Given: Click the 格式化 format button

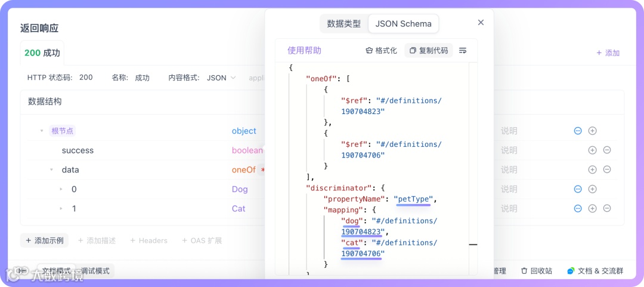Looking at the screenshot, I should point(382,51).
